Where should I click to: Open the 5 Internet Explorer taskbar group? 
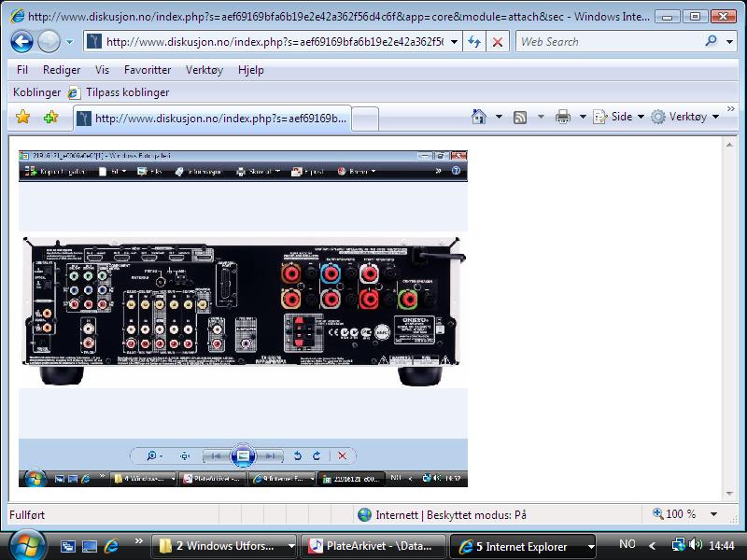point(523,546)
